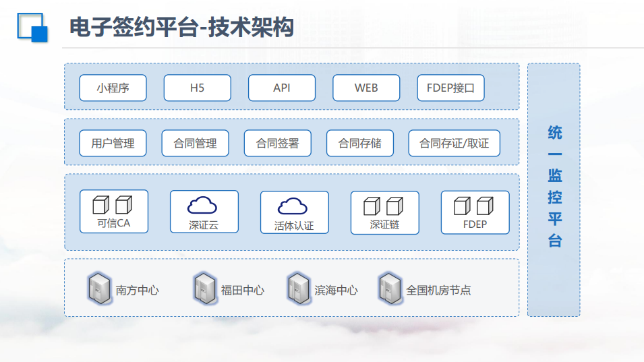Click the 全国机房节点 label
Screen dimensions: 644x362
[438, 290]
